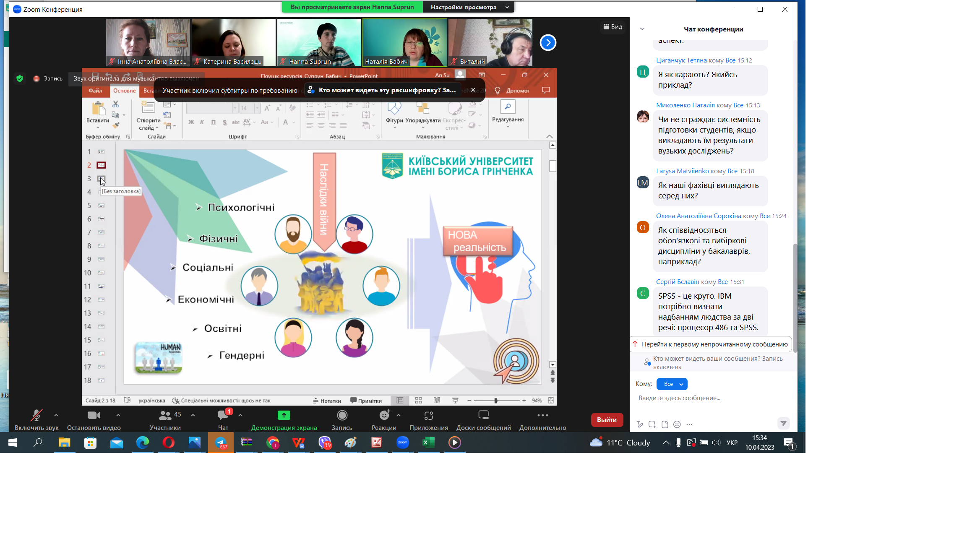Show next participants with blue arrow
The image size is (980, 552).
coord(548,42)
